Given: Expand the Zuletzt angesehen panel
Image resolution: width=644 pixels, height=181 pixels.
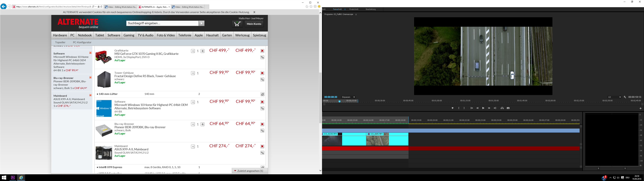Looking at the screenshot, I should pyautogui.click(x=249, y=171).
